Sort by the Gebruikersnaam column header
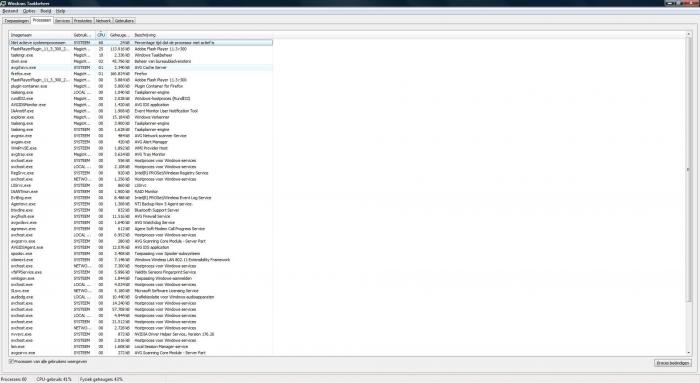 point(83,35)
